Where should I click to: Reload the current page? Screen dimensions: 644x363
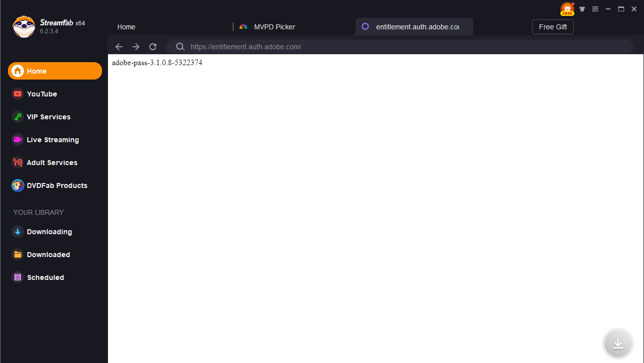[153, 47]
